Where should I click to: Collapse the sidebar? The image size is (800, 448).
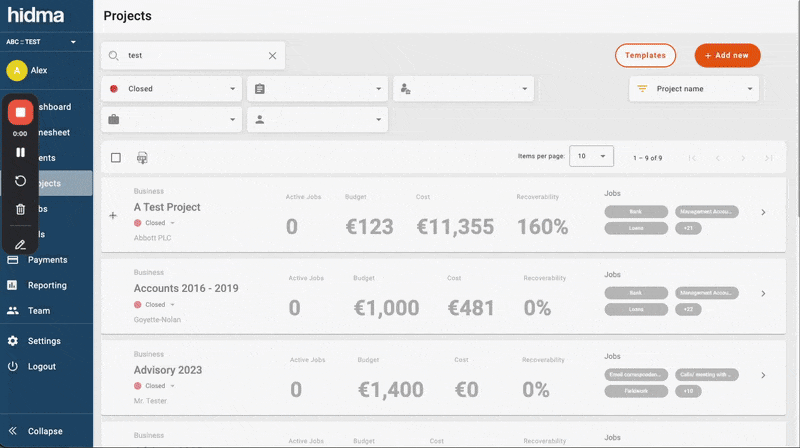click(46, 431)
